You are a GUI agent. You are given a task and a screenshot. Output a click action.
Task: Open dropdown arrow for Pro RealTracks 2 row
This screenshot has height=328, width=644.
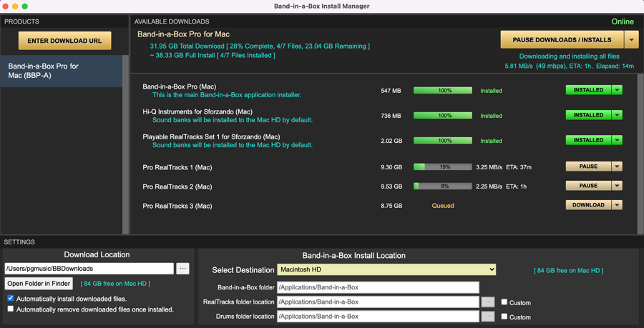click(x=617, y=185)
